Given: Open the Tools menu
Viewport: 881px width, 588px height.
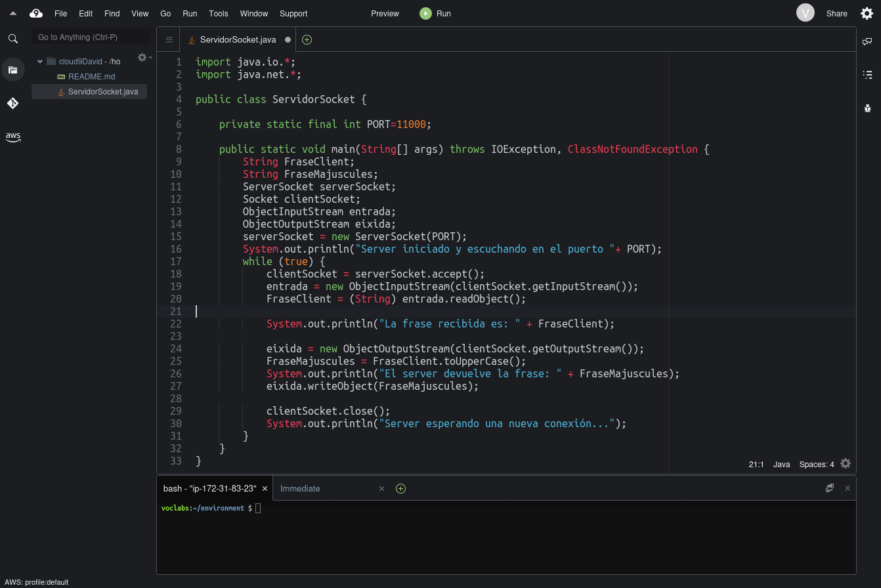Looking at the screenshot, I should [219, 14].
